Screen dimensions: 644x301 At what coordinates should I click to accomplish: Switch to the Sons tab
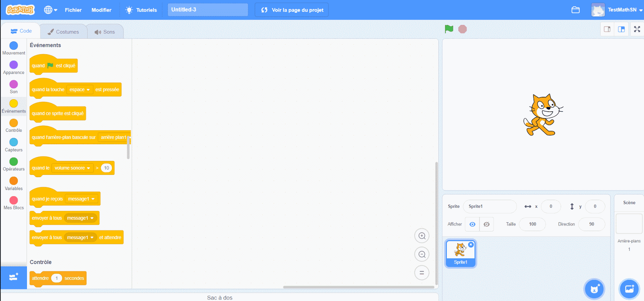click(x=105, y=32)
